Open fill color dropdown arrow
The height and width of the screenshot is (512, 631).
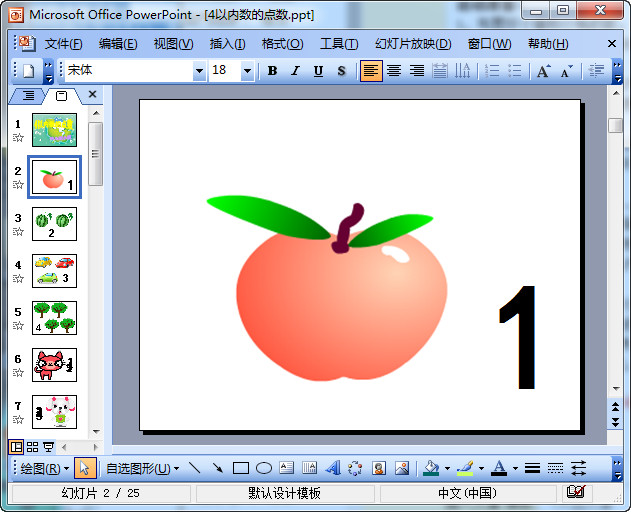(447, 469)
